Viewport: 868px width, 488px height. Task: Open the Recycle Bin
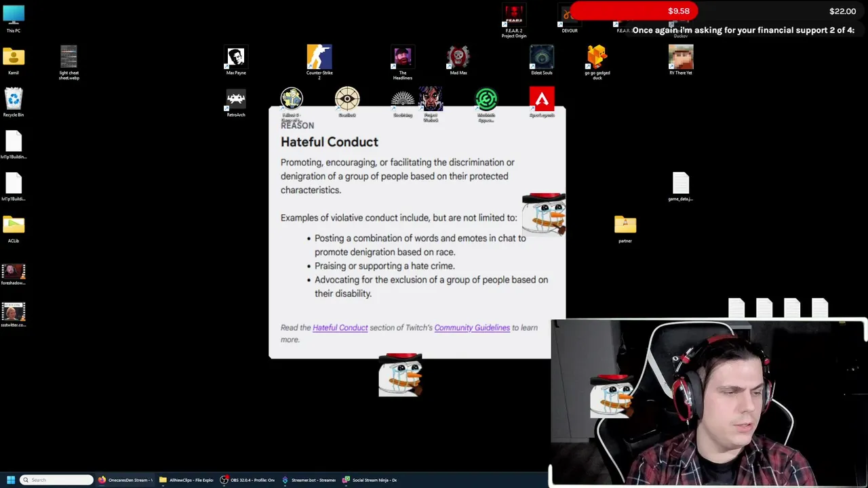[14, 102]
